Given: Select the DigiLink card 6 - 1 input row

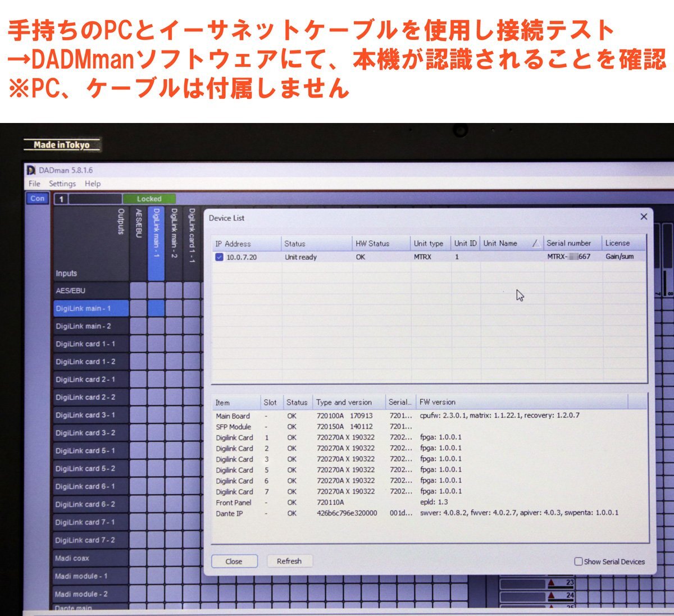Looking at the screenshot, I should [x=91, y=487].
